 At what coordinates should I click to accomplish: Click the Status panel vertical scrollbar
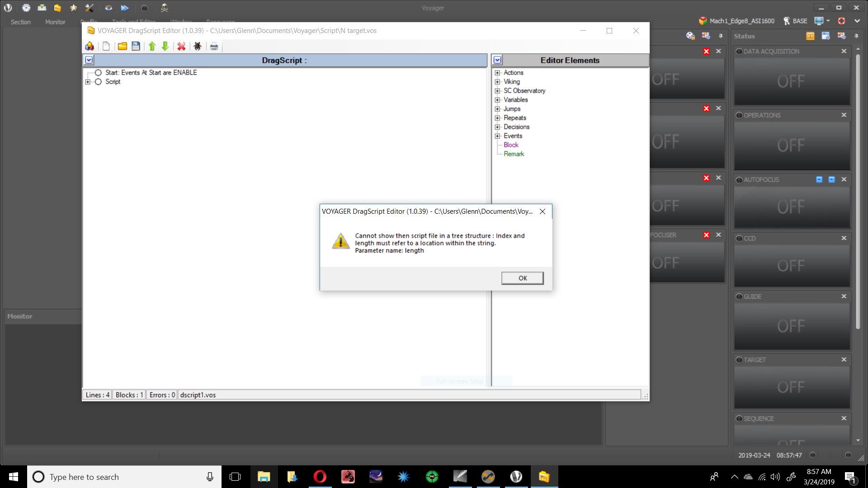coord(858,192)
